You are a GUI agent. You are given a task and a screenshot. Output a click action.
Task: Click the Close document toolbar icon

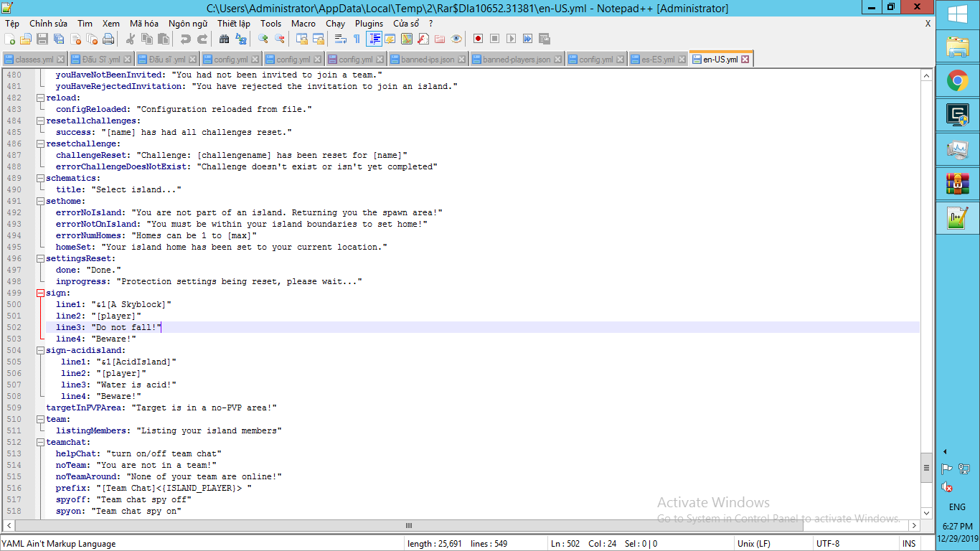[x=75, y=39]
